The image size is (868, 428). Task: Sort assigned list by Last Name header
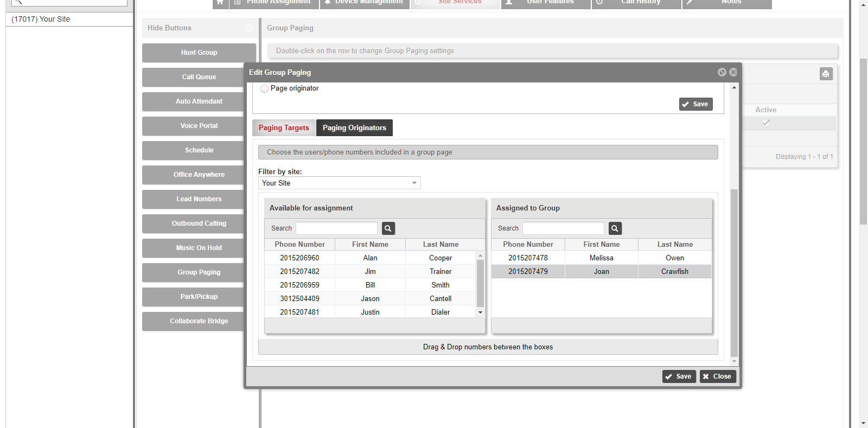(675, 245)
